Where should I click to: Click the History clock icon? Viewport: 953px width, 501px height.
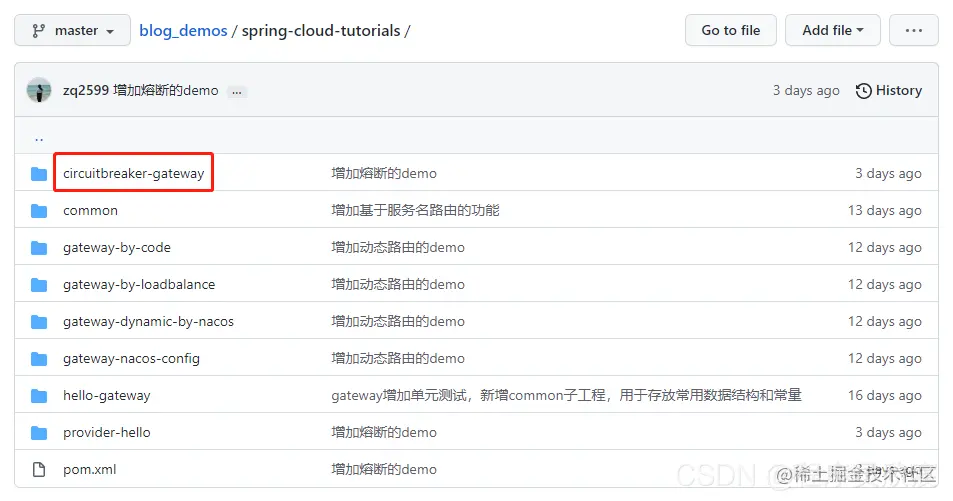pos(864,91)
